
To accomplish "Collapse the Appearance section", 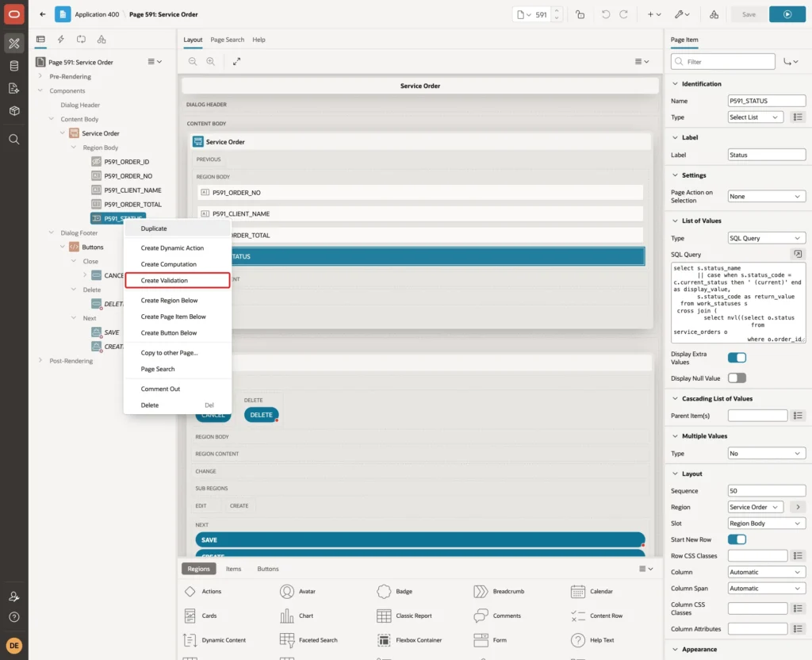I will click(x=675, y=649).
